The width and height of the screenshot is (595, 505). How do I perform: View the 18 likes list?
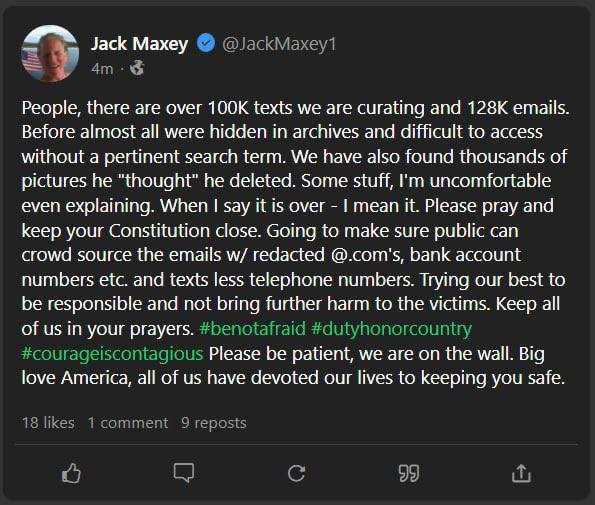(48, 423)
